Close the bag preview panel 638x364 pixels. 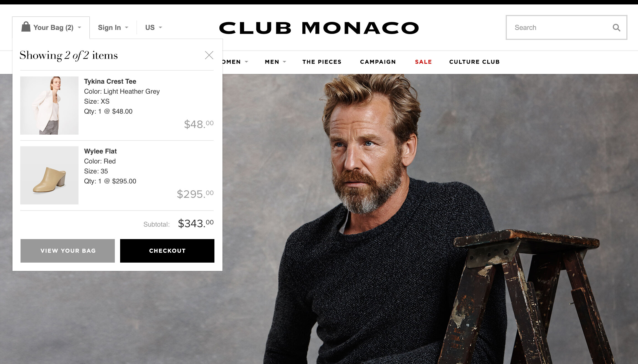click(x=209, y=55)
